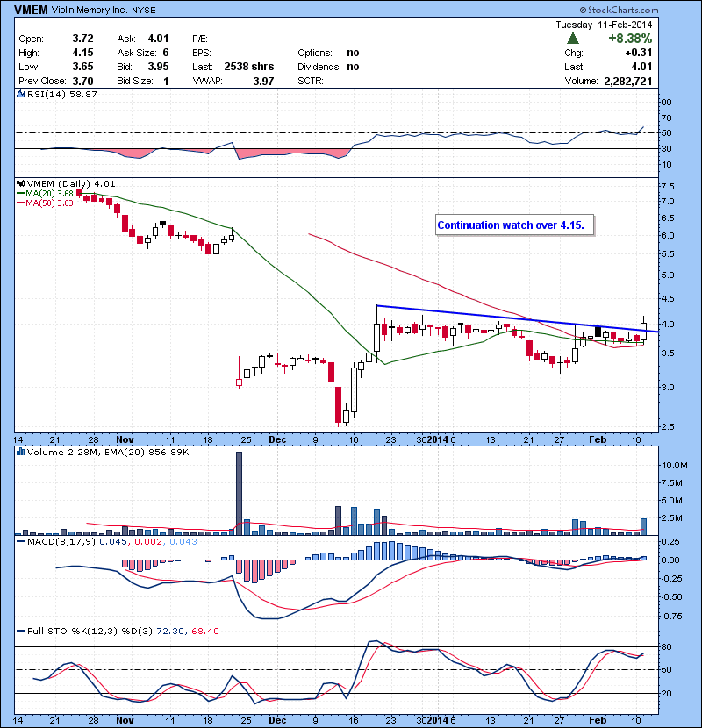Click the 'MA(20) 3.68' legend text

(x=50, y=193)
